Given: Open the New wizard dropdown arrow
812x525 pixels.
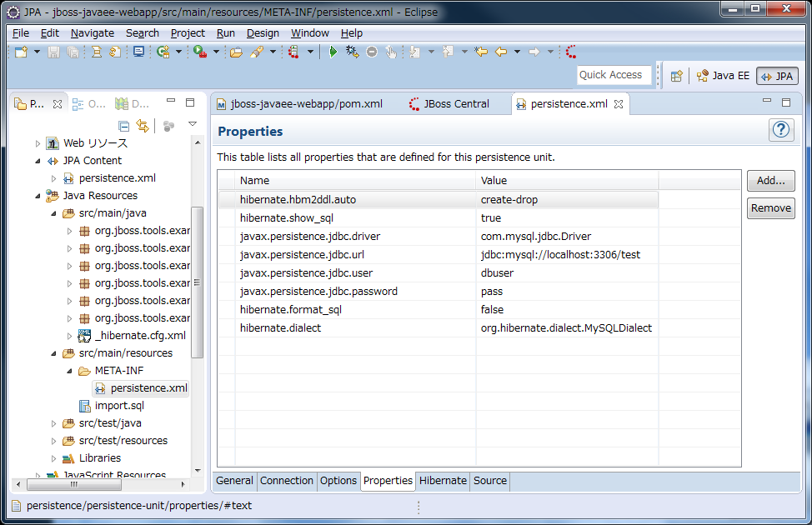Looking at the screenshot, I should click(x=37, y=52).
